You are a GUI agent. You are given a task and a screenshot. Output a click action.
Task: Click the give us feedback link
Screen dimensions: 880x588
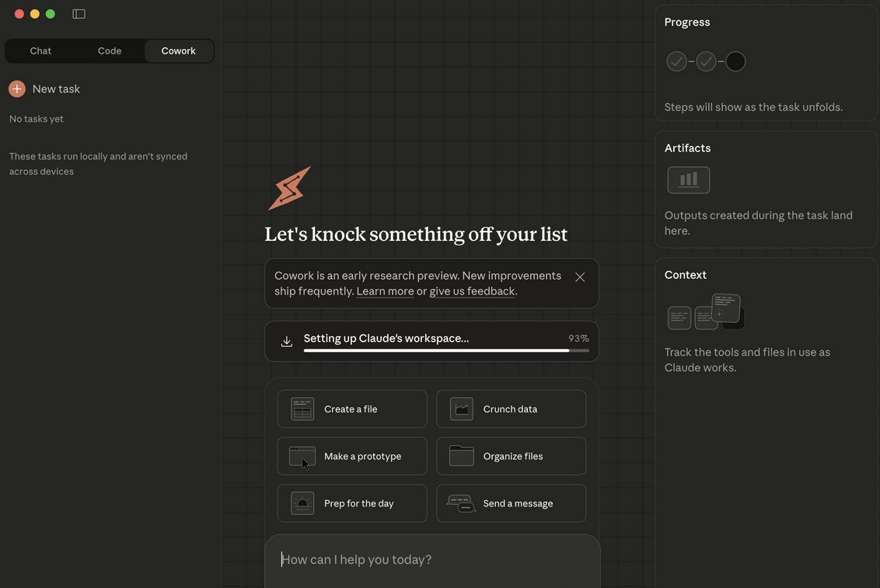click(472, 291)
